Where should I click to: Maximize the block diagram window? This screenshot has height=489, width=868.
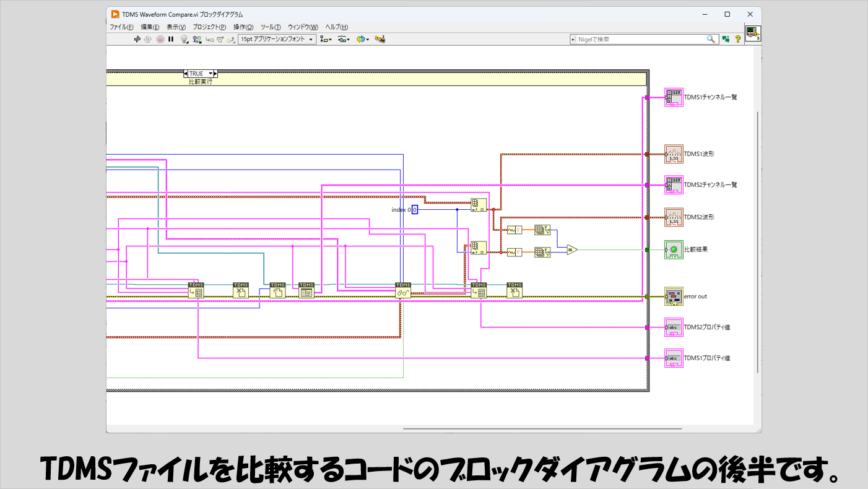(727, 14)
